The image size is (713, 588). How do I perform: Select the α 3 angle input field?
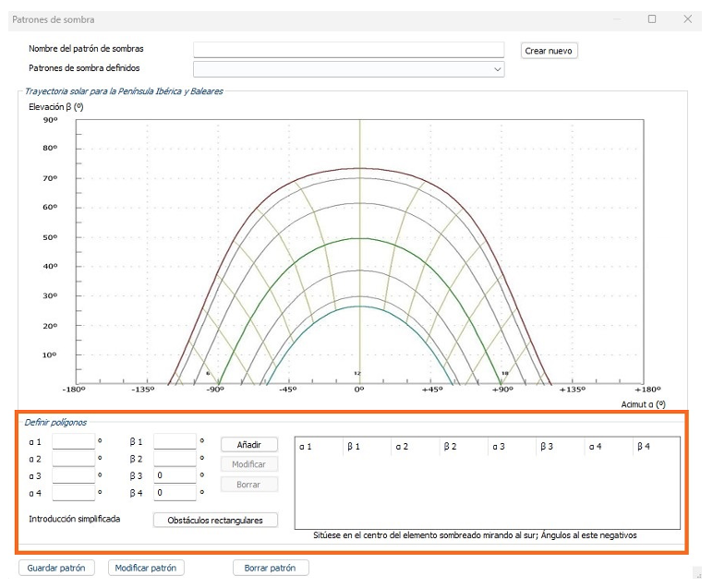point(74,475)
